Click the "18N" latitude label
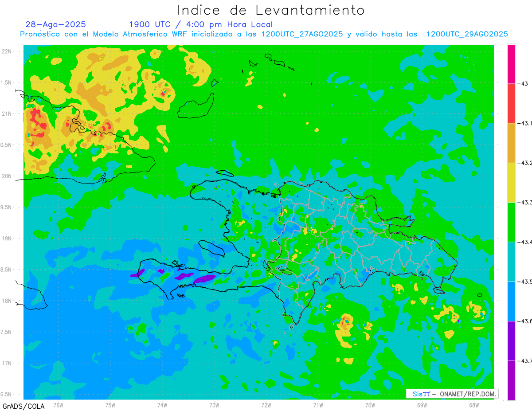This screenshot has height=411, width=532. coord(7,301)
